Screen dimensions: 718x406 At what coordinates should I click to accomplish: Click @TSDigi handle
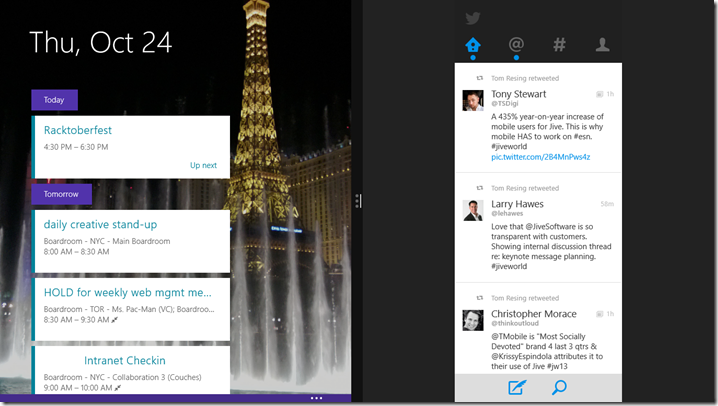(x=505, y=104)
